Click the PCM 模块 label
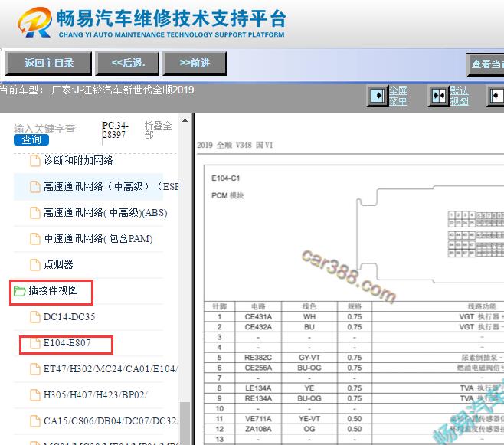This screenshot has height=445, width=504. [227, 195]
